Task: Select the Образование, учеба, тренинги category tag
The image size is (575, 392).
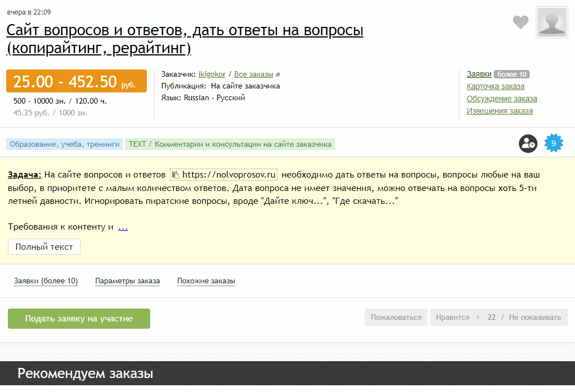Action: point(64,144)
